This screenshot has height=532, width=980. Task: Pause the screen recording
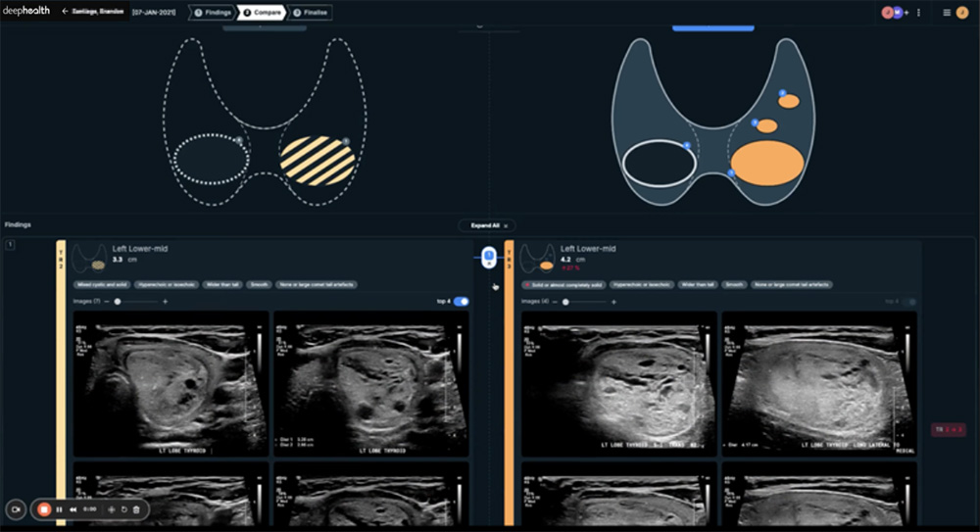[60, 509]
